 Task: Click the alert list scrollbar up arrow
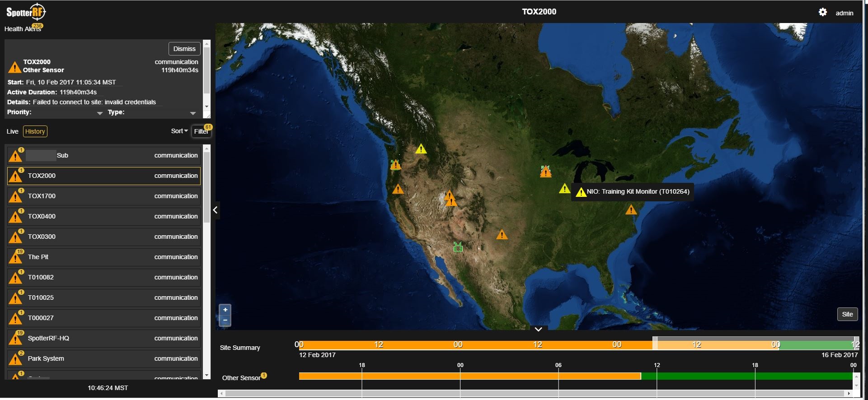pos(207,148)
